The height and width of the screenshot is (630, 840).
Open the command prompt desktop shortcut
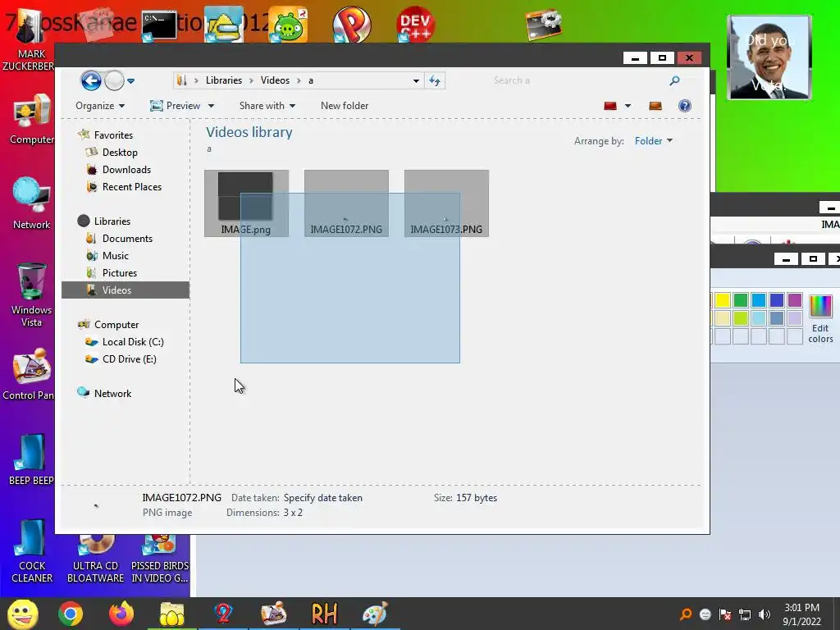point(159,25)
